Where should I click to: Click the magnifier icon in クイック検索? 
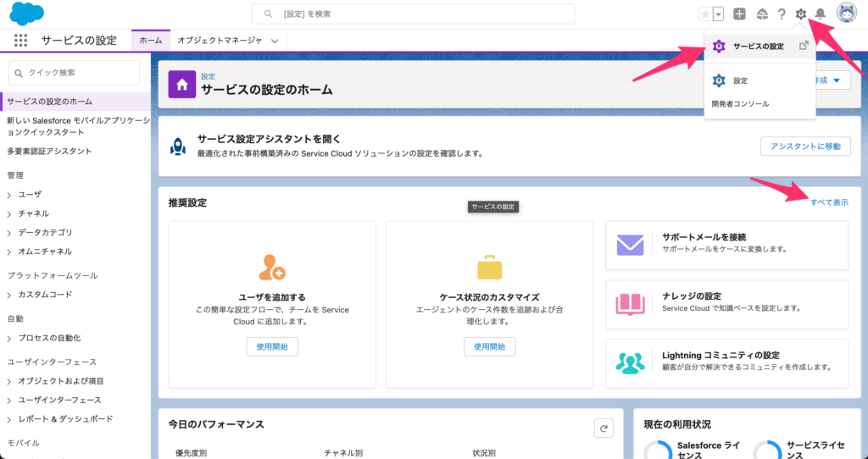pyautogui.click(x=19, y=73)
